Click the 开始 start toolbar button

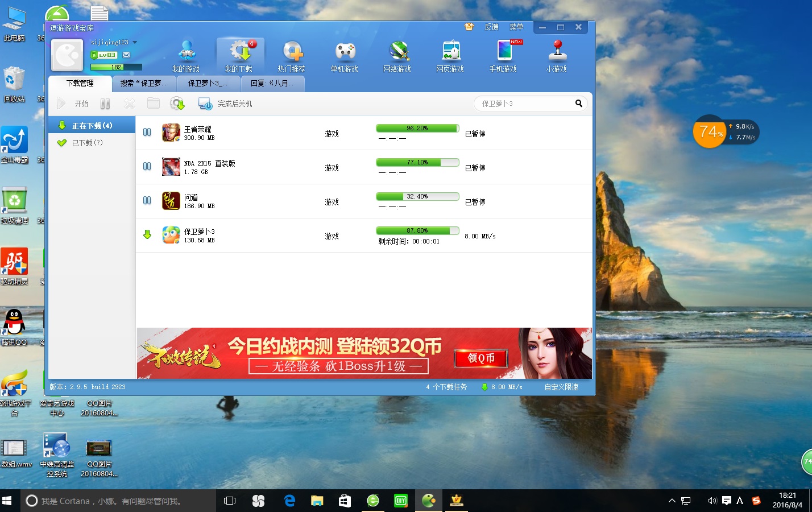point(73,104)
